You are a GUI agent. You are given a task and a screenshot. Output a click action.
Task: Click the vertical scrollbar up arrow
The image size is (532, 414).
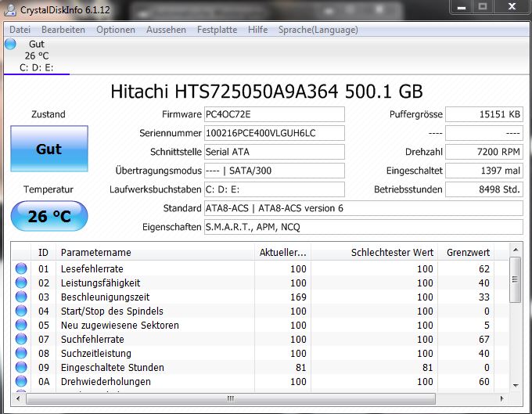[516, 250]
